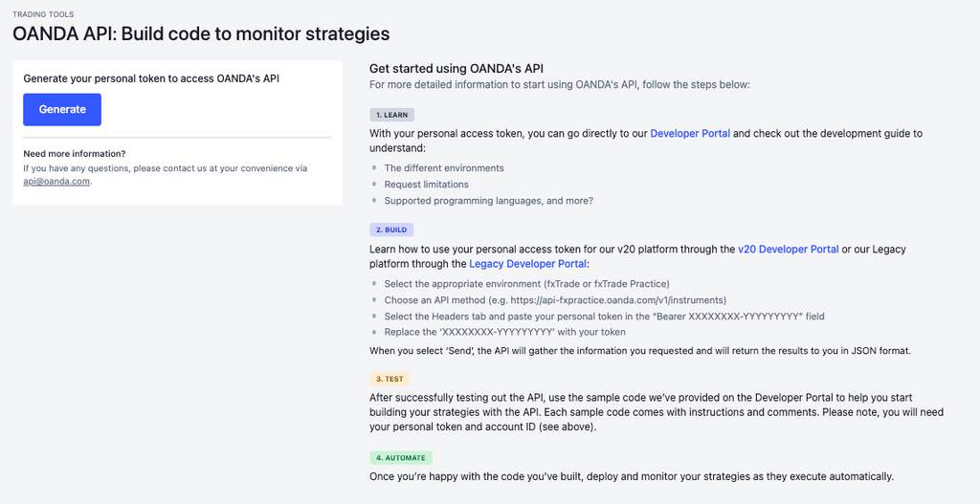Click the "1. LEARN" step badge

391,115
